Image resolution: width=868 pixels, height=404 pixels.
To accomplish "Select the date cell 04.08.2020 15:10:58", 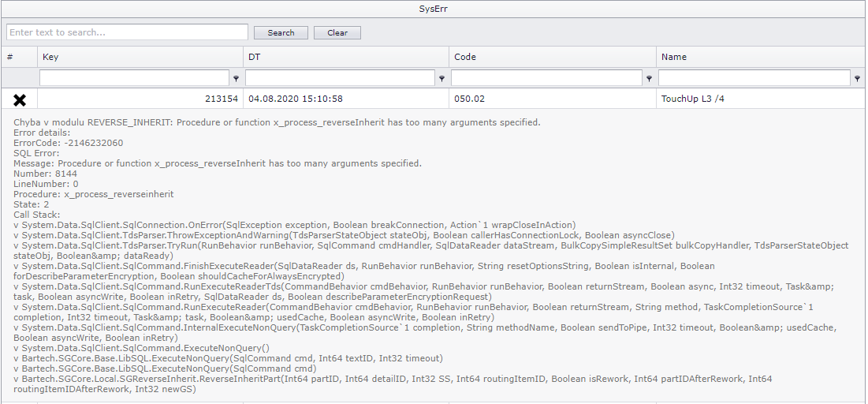I will pos(346,99).
